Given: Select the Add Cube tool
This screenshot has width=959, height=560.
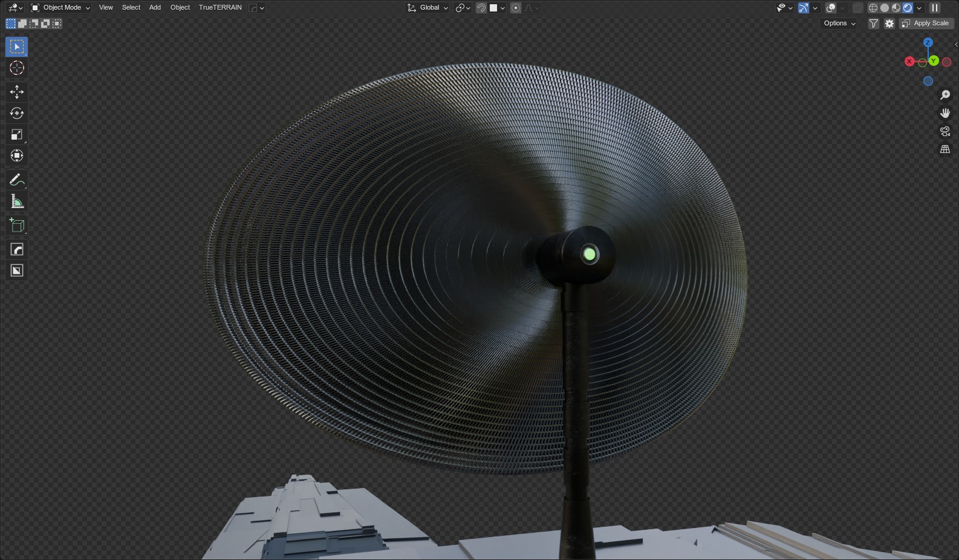Looking at the screenshot, I should tap(17, 225).
